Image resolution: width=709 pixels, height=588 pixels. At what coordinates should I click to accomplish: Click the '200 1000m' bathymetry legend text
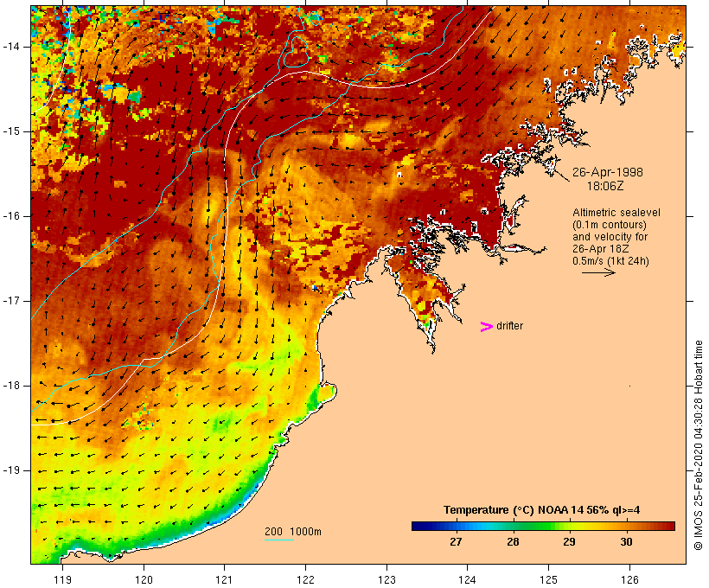click(x=293, y=532)
